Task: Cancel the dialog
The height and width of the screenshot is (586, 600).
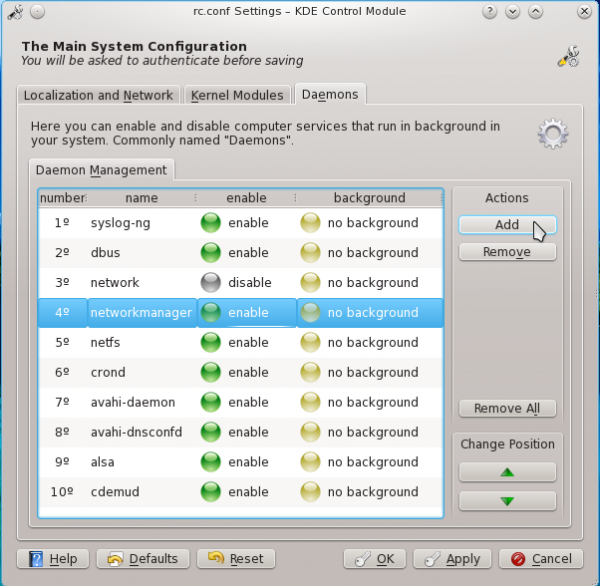Action: pyautogui.click(x=541, y=559)
